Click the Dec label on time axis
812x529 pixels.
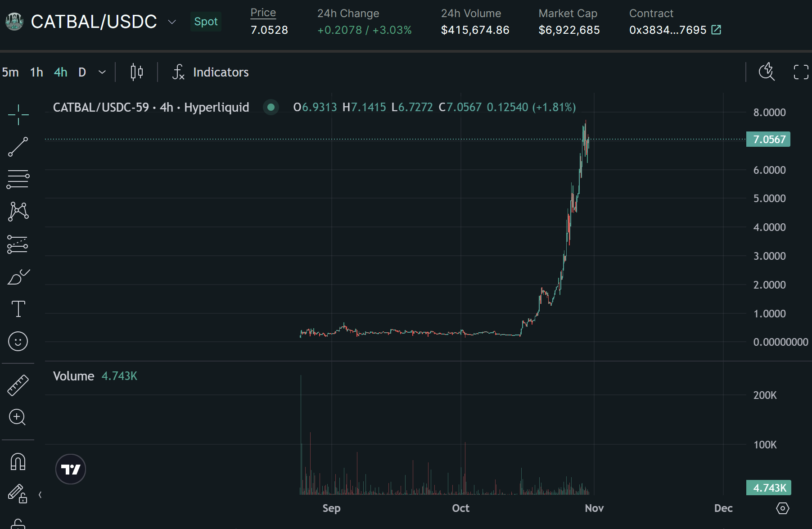tap(723, 508)
